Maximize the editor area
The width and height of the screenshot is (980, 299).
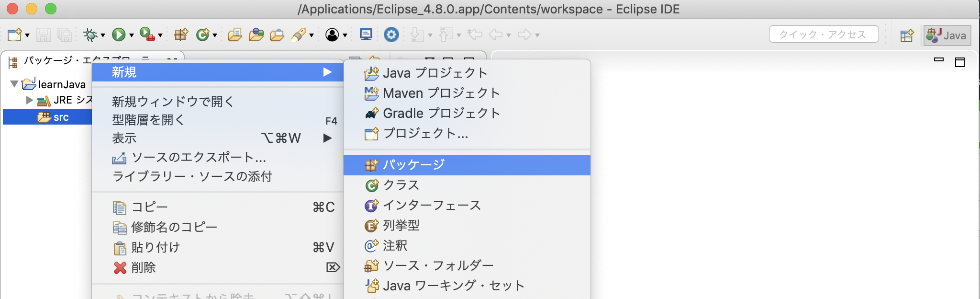pos(960,62)
